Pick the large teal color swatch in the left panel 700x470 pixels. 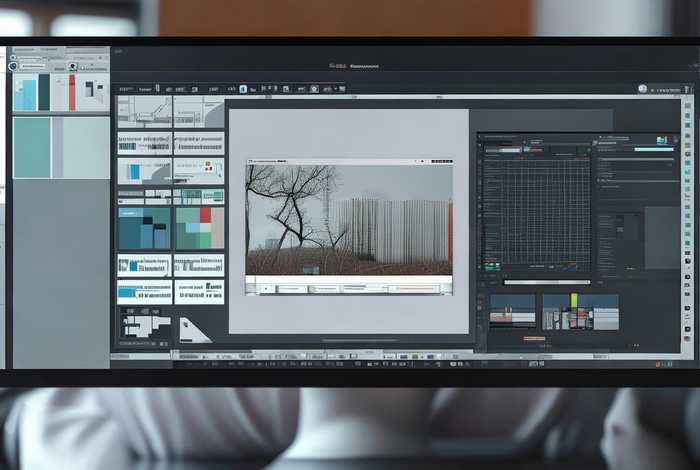31,147
